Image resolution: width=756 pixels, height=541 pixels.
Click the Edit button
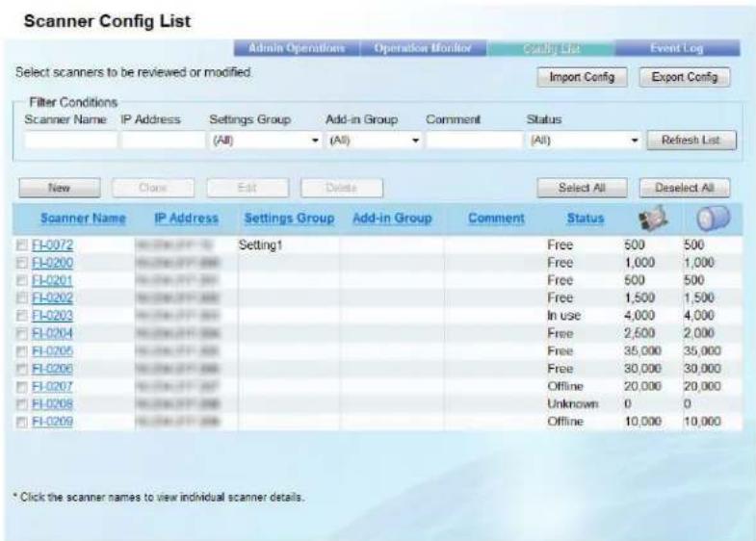tap(248, 188)
